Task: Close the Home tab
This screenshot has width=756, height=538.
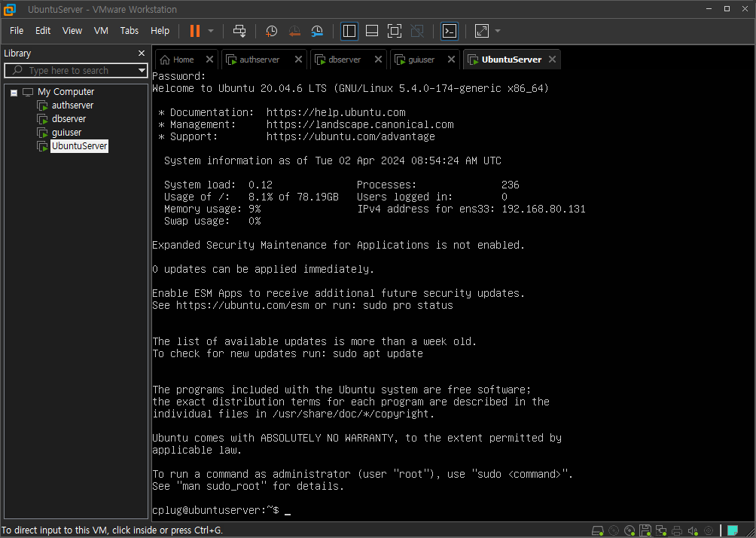Action: pos(209,59)
